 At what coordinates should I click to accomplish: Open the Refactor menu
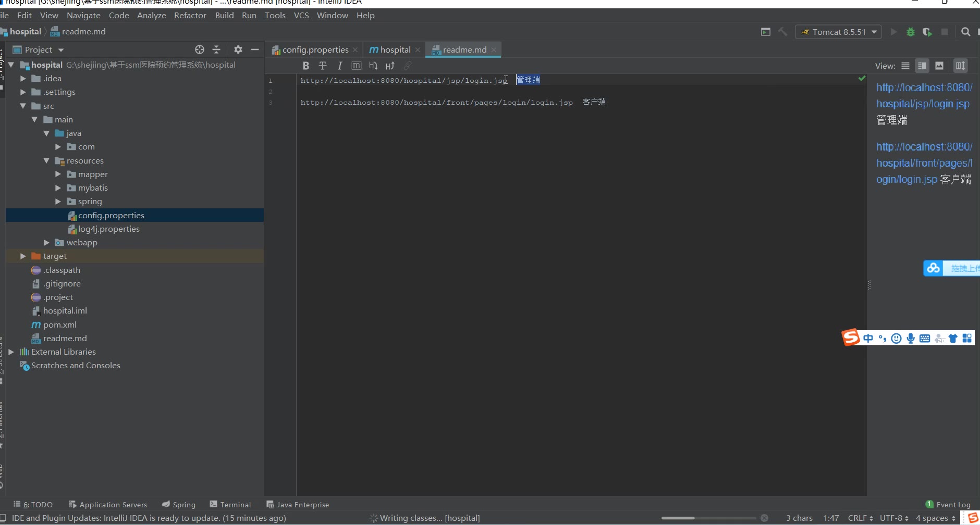click(190, 16)
